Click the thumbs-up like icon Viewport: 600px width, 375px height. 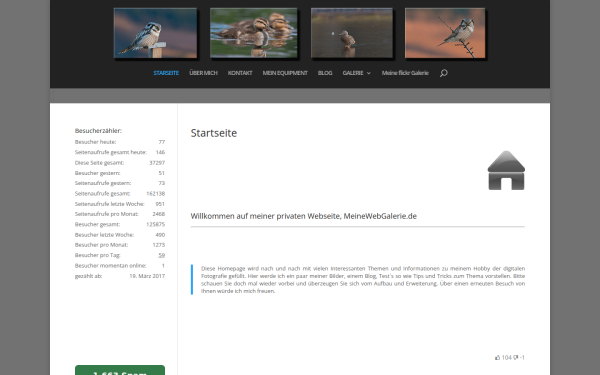click(x=497, y=358)
